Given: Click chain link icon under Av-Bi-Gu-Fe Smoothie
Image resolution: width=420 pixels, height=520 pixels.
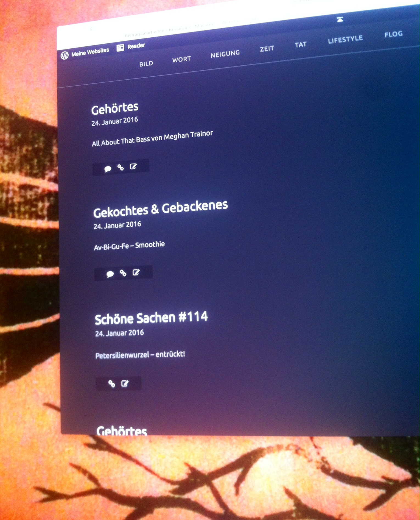Looking at the screenshot, I should (123, 273).
